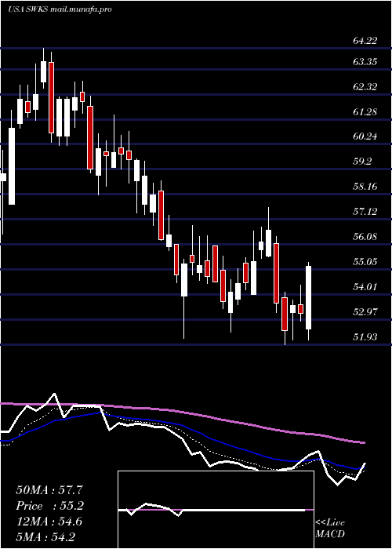The width and height of the screenshot is (392, 549).
Task: Click the 50MA : 57.7 reading
Action: [49, 490]
